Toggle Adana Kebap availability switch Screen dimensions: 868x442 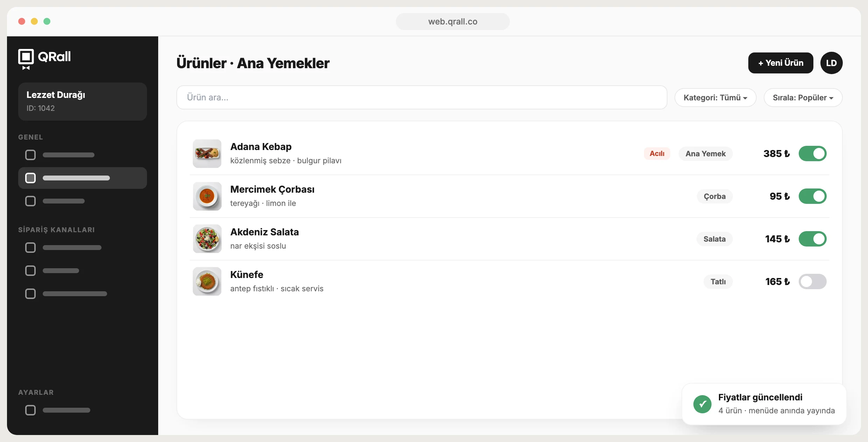812,154
